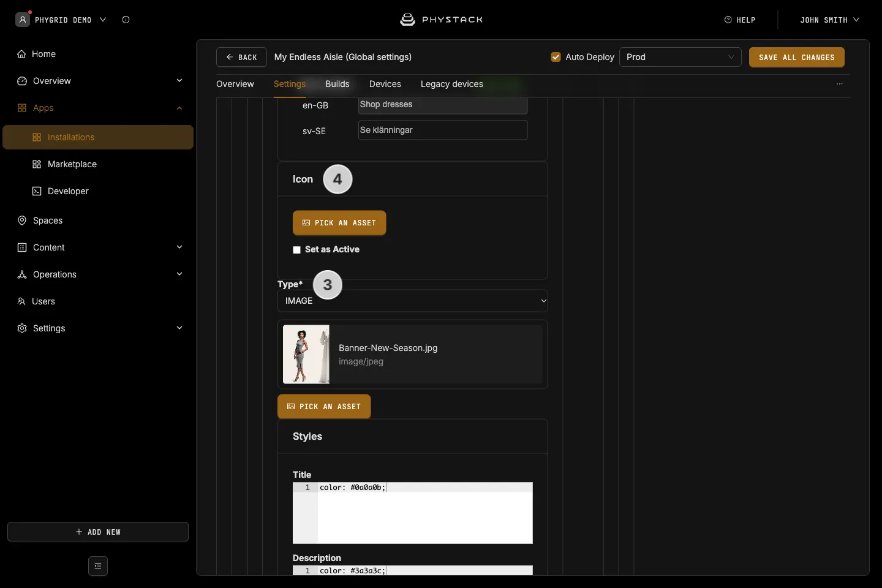Screen dimensions: 882x588
Task: Click Pick an Asset under Icon
Action: (339, 223)
